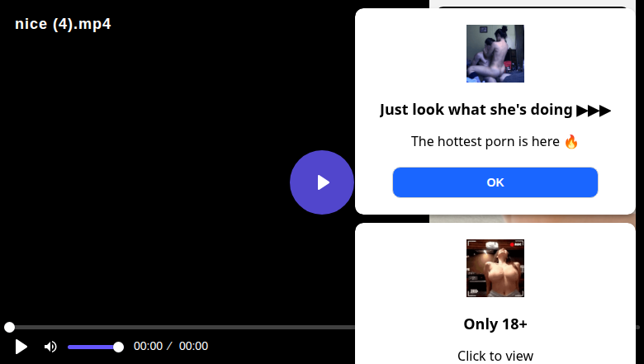
Task: Click the 'Click to view' text
Action: pyautogui.click(x=495, y=356)
